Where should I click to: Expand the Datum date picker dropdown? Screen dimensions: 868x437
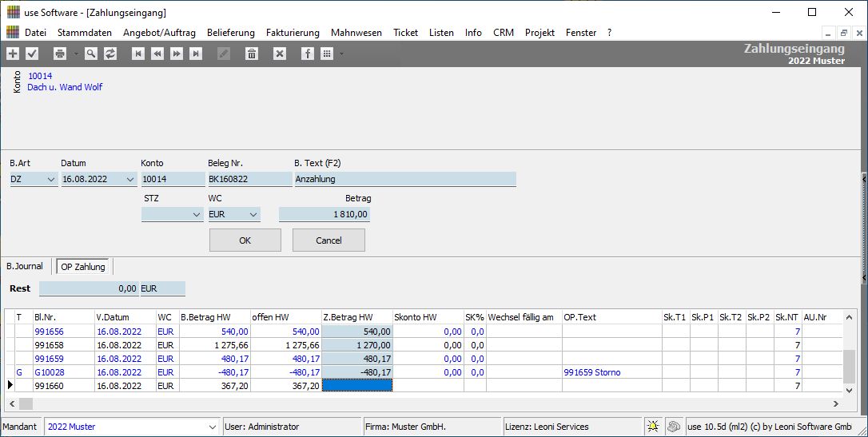coord(130,180)
